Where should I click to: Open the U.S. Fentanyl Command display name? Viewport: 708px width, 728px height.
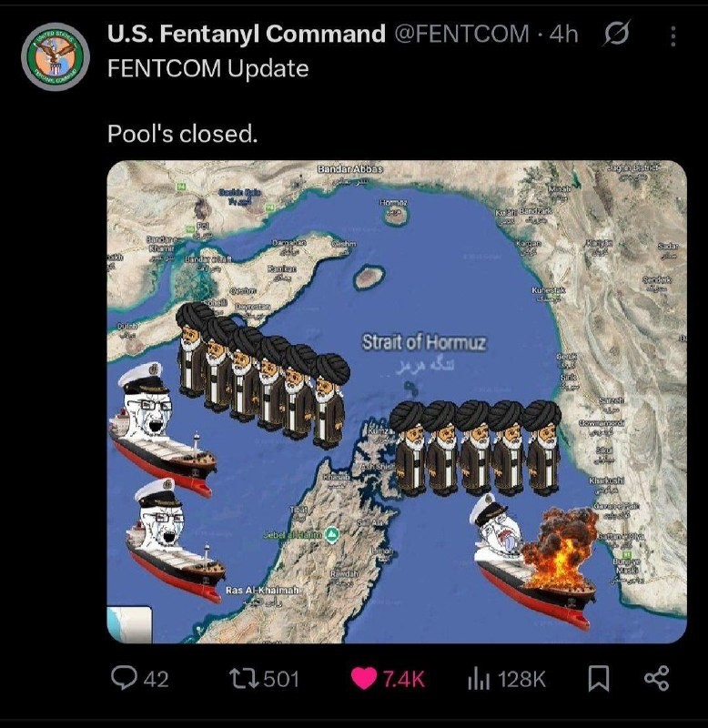tap(246, 34)
